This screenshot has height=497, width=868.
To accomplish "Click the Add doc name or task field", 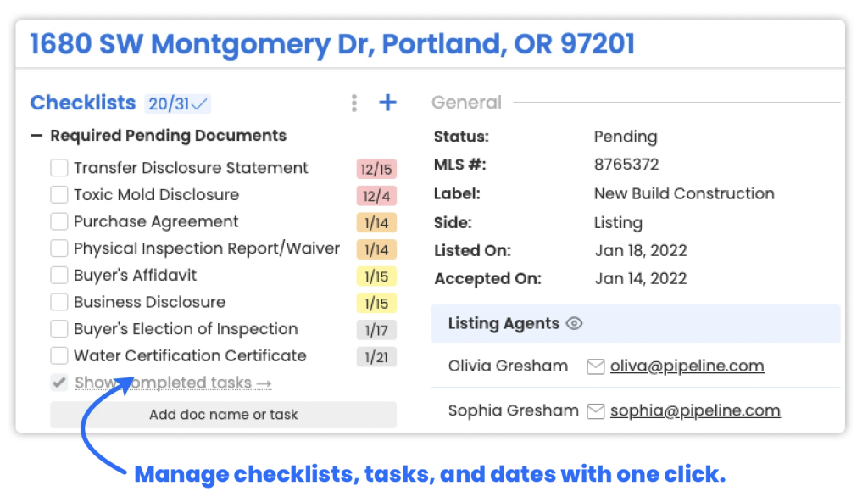I will [x=224, y=415].
